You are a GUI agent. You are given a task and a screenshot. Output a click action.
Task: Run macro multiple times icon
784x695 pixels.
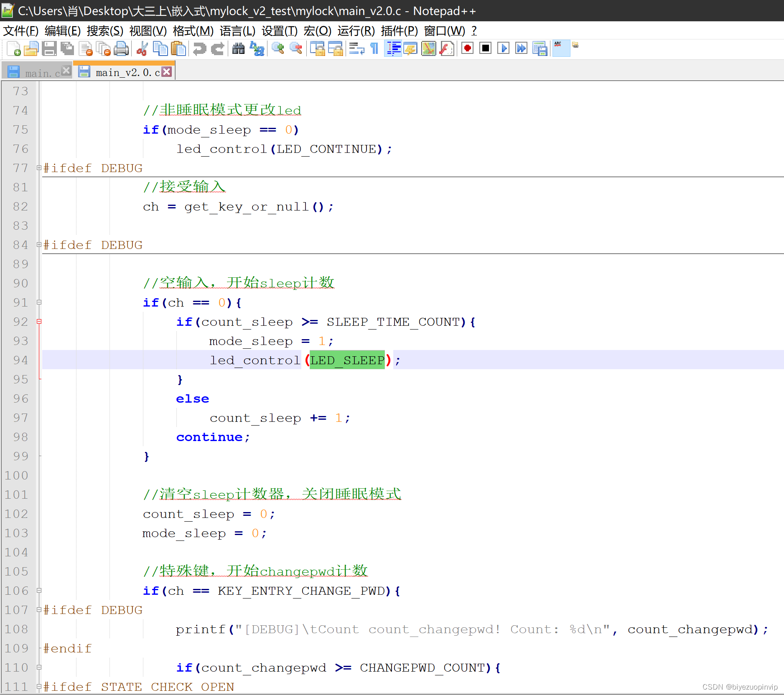click(522, 49)
